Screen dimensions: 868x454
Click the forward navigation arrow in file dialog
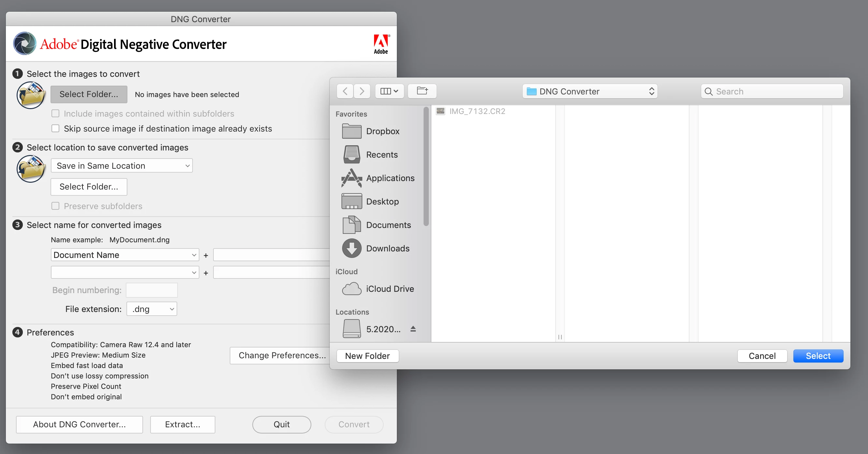pyautogui.click(x=362, y=91)
